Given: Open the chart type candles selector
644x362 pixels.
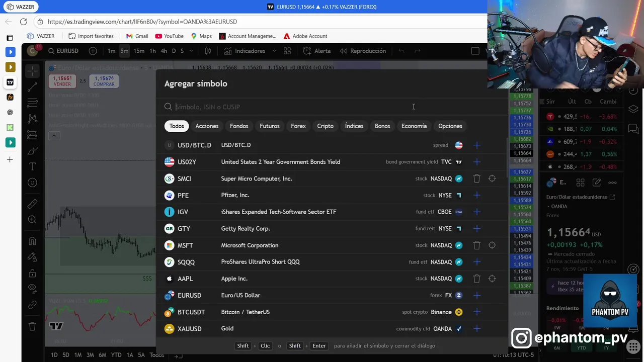Looking at the screenshot, I should (208, 51).
